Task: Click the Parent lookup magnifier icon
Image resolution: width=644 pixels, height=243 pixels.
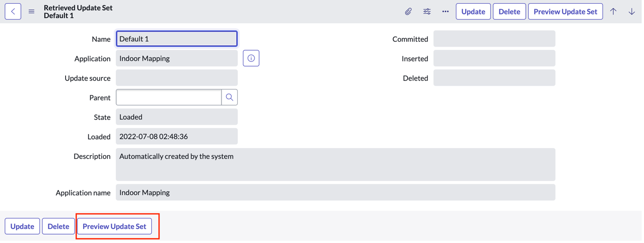Action: tap(230, 98)
